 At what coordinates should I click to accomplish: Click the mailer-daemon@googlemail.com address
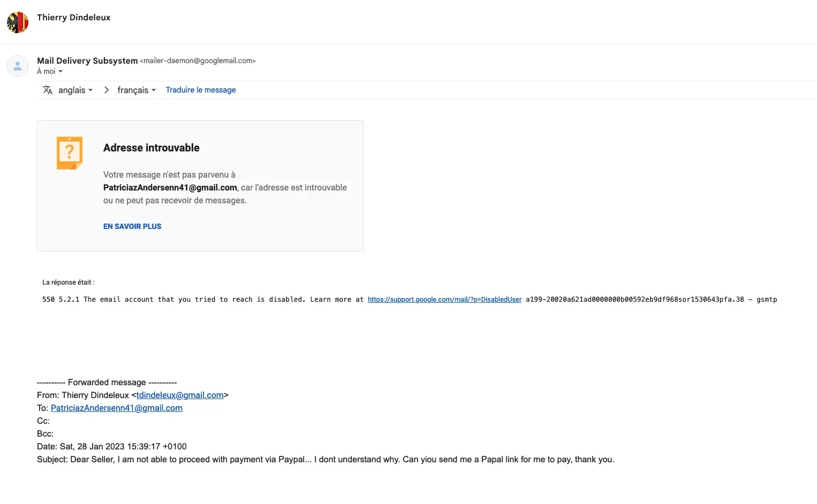point(198,61)
